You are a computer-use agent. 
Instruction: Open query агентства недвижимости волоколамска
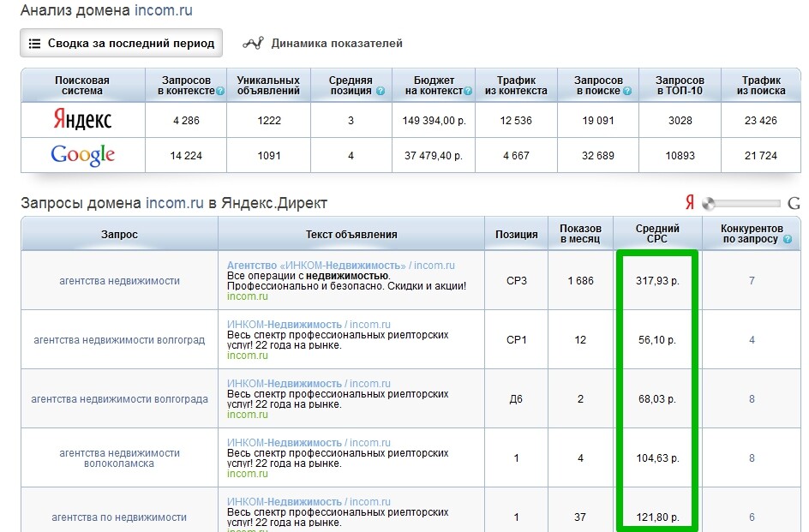pos(120,458)
